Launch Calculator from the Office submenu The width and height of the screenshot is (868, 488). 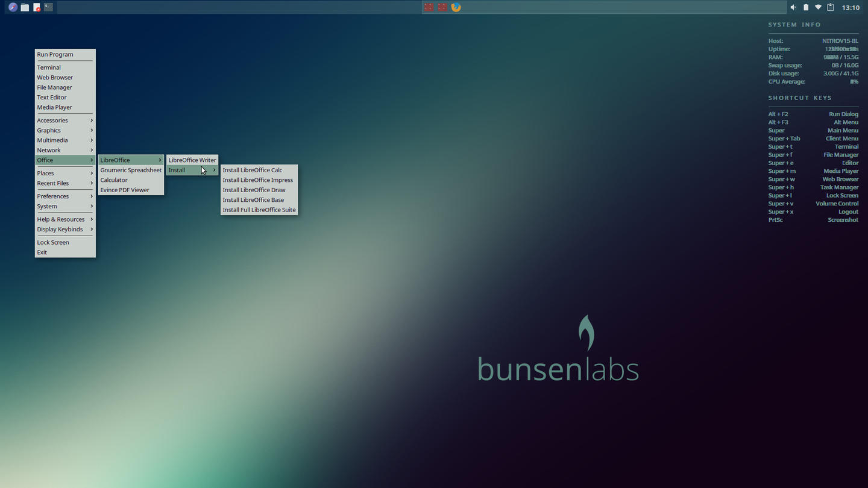(x=131, y=180)
